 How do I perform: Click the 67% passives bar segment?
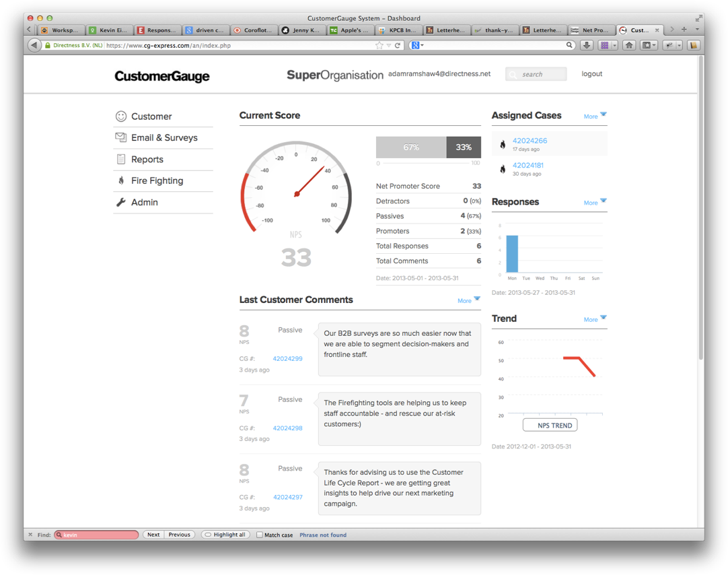[411, 147]
